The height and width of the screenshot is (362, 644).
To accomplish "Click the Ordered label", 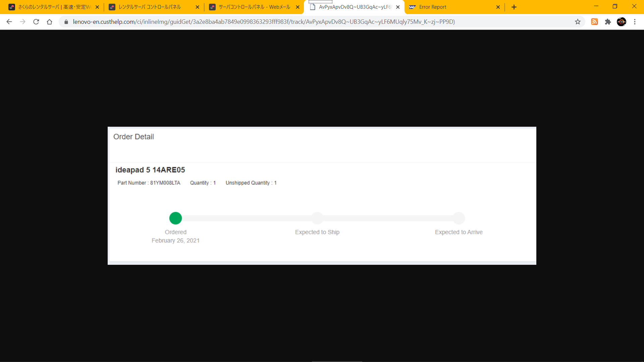I will (x=175, y=232).
